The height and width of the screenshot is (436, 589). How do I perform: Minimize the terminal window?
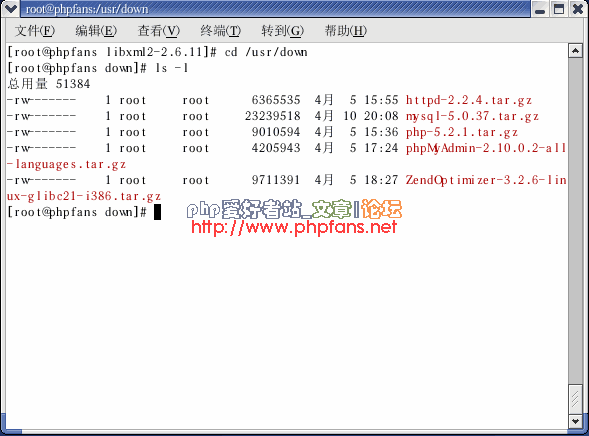(x=540, y=9)
